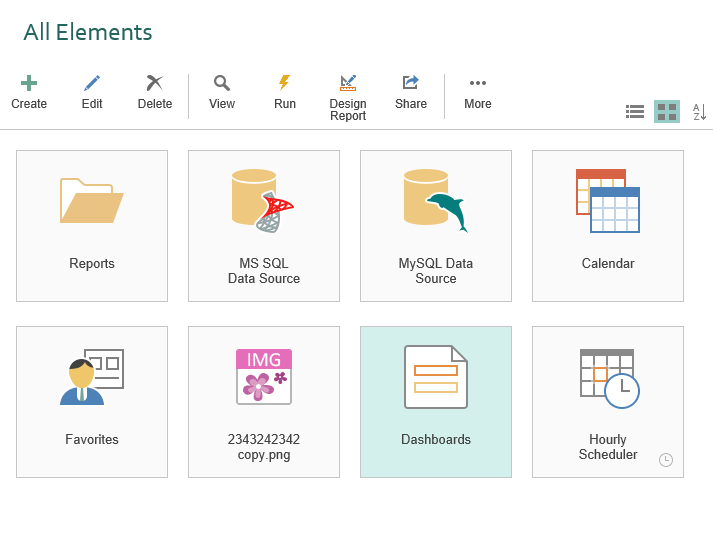713x535 pixels.
Task: Select the 2343242342 copy.png image file
Action: (264, 402)
